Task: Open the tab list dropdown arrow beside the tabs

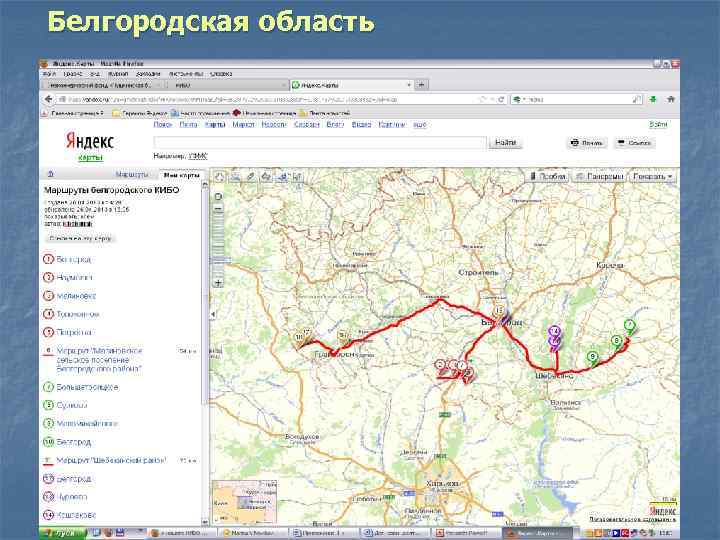Action: (x=409, y=84)
